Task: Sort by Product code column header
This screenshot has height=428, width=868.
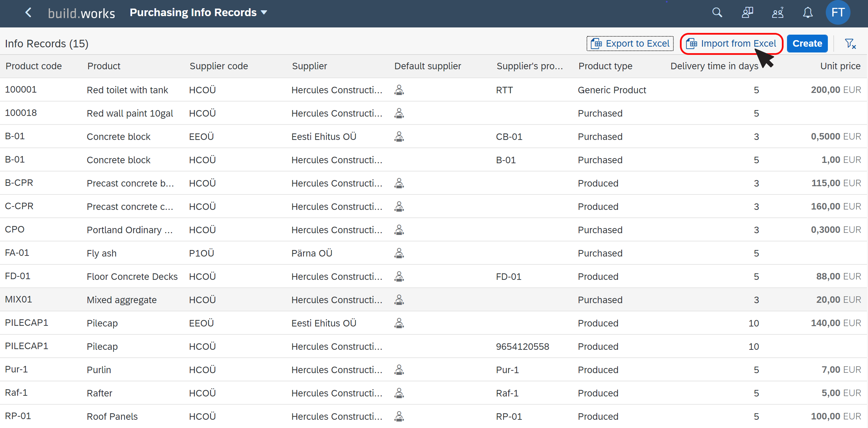Action: click(x=34, y=66)
